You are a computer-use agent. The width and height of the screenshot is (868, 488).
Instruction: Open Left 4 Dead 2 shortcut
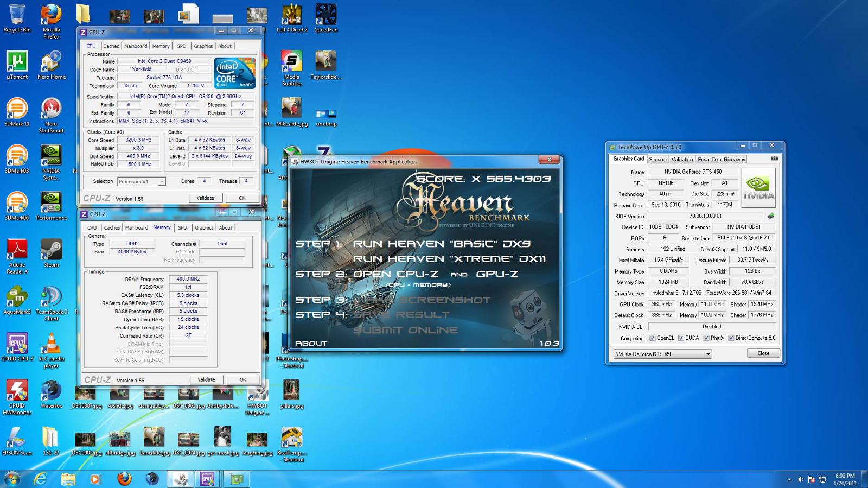[x=292, y=18]
